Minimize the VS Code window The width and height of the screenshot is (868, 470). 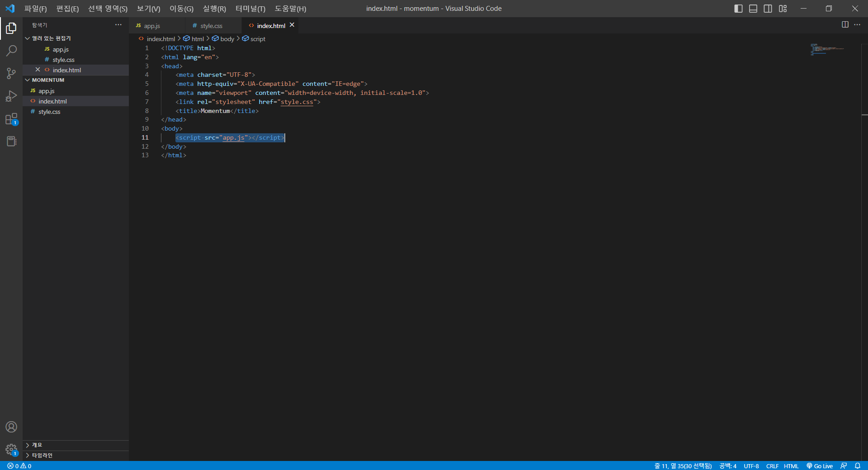(803, 9)
